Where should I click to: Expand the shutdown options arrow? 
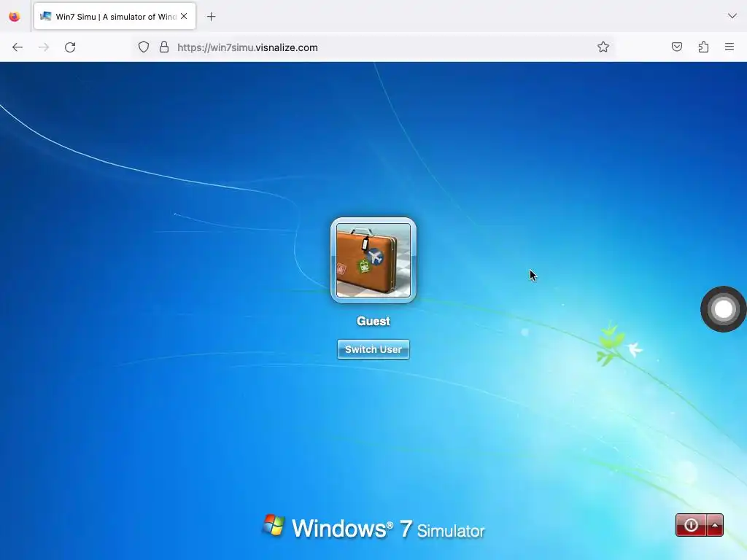715,525
